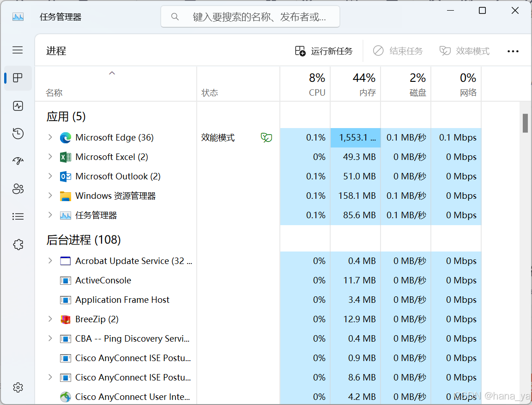
Task: Open the Performance page icon in sidebar
Action: pyautogui.click(x=18, y=106)
